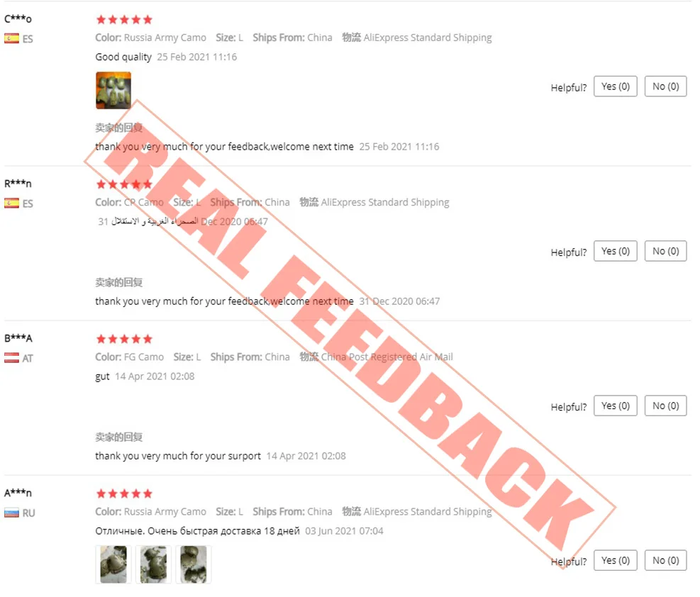Image resolution: width=700 pixels, height=597 pixels.
Task: Open the photo thumbnail in C***o's review
Action: click(113, 91)
